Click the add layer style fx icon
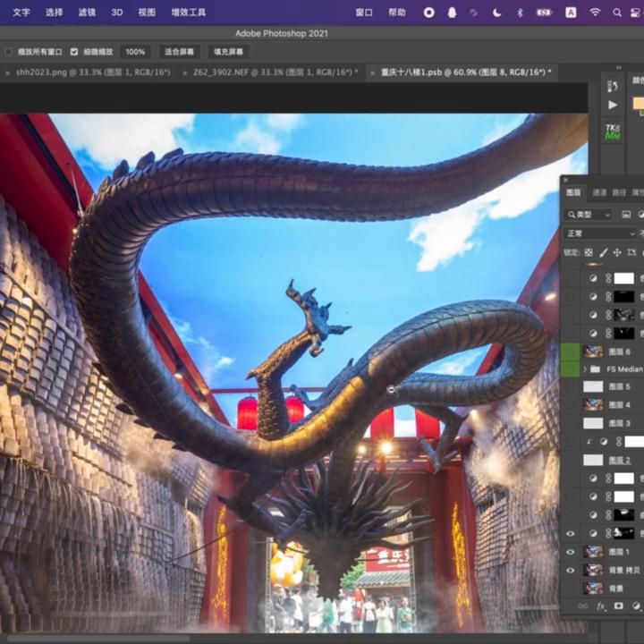The height and width of the screenshot is (644, 644). click(602, 606)
